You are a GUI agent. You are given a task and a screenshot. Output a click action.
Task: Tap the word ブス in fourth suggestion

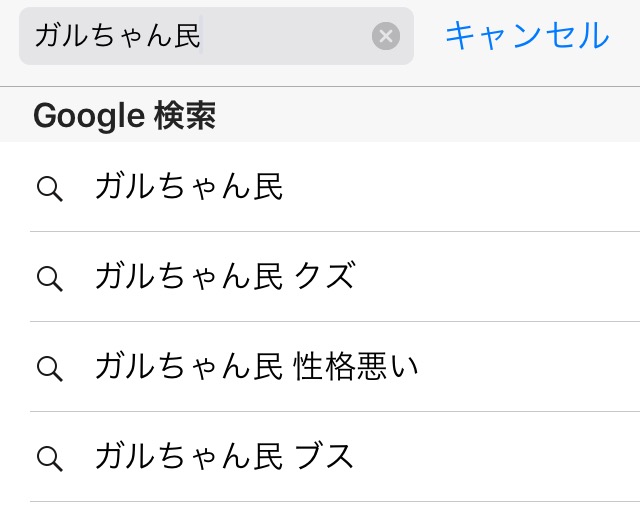(x=324, y=456)
